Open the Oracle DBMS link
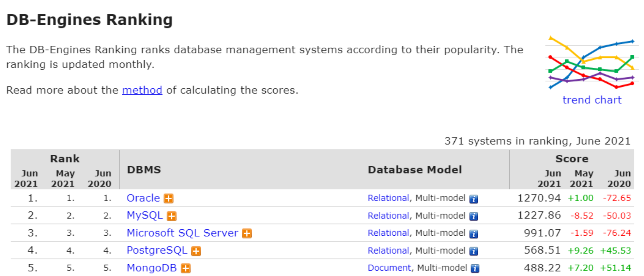644x276 pixels. click(143, 198)
